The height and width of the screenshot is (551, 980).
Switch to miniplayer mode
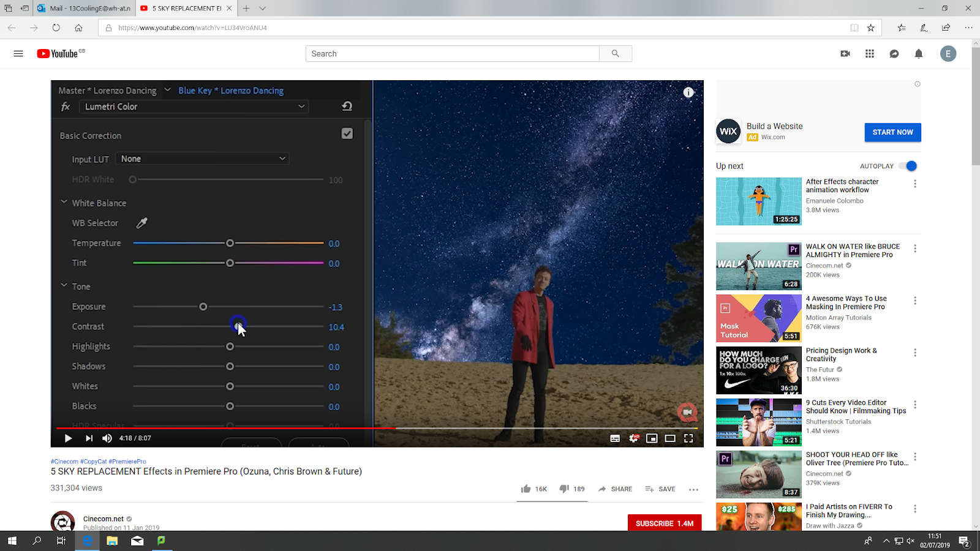(x=652, y=438)
